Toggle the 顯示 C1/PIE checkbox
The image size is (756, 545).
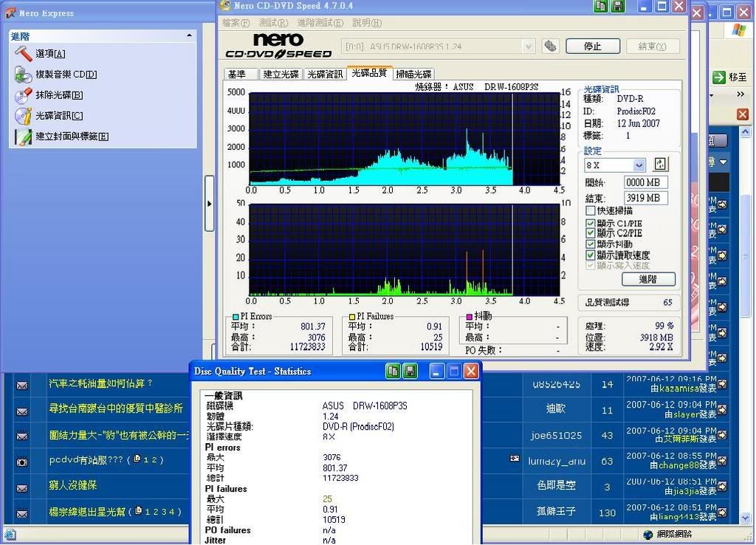pyautogui.click(x=590, y=223)
